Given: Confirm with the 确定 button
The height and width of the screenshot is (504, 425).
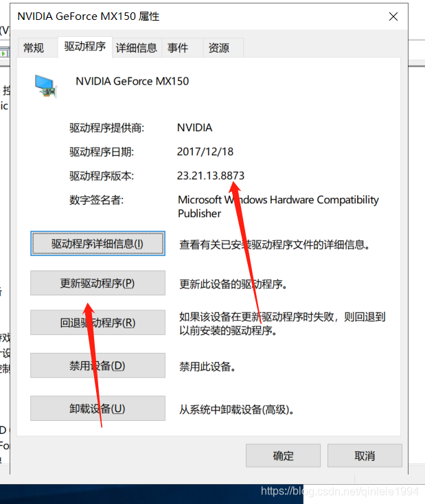Looking at the screenshot, I should point(284,455).
